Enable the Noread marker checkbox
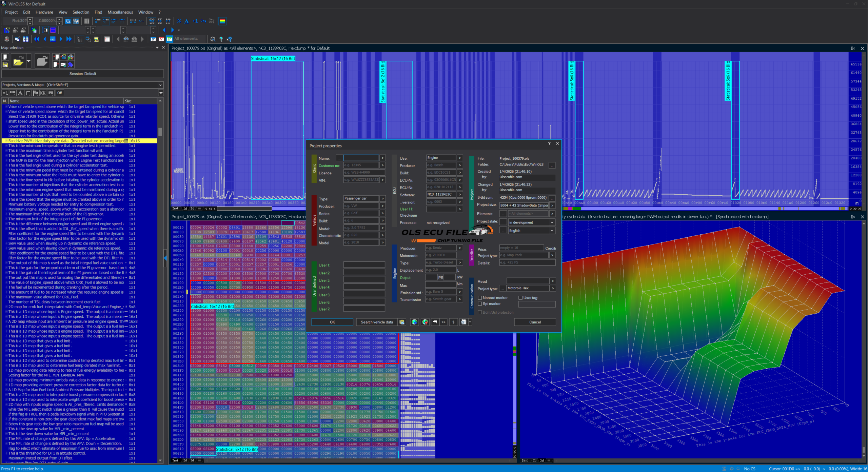 coord(480,298)
